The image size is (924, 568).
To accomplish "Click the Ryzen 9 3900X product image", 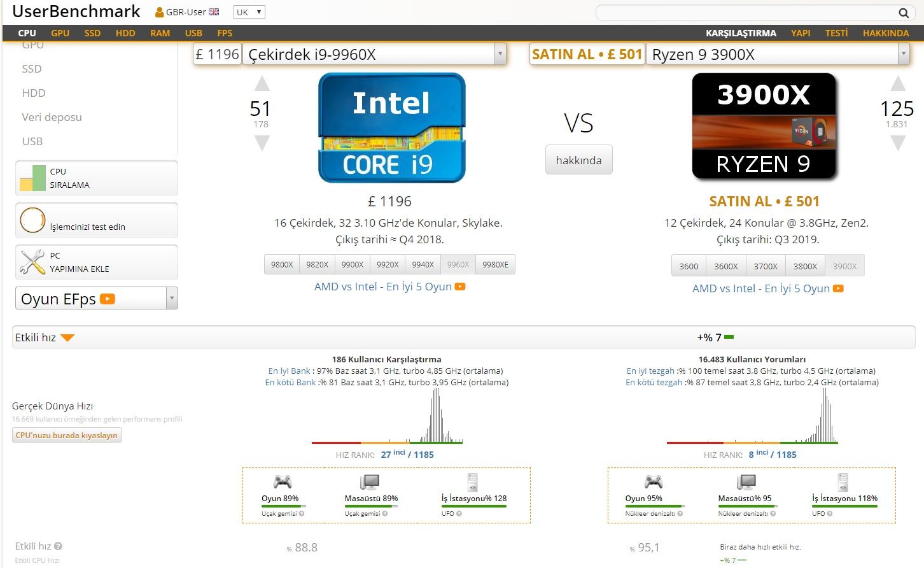I will click(764, 126).
